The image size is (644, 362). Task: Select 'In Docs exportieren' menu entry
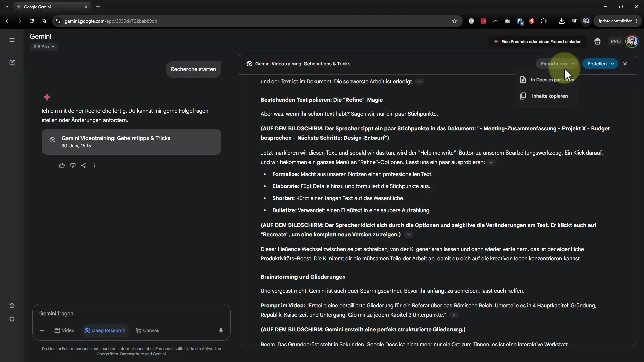(x=547, y=80)
